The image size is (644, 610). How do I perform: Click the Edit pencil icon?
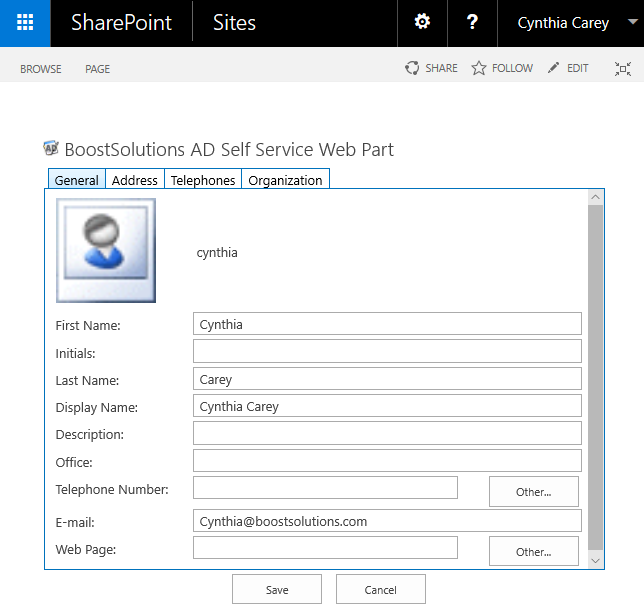click(553, 68)
